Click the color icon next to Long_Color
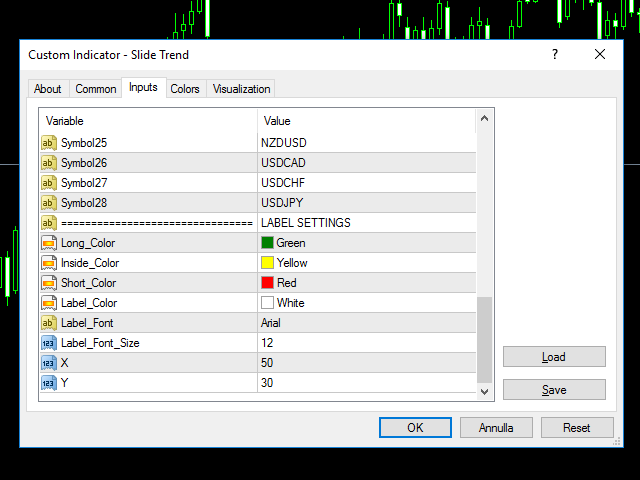The height and width of the screenshot is (480, 640). coord(48,243)
